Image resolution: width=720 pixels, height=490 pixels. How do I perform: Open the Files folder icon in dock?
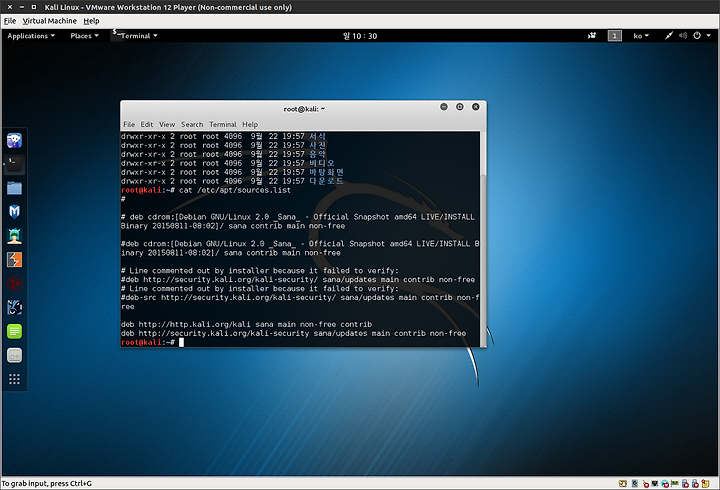click(x=14, y=188)
